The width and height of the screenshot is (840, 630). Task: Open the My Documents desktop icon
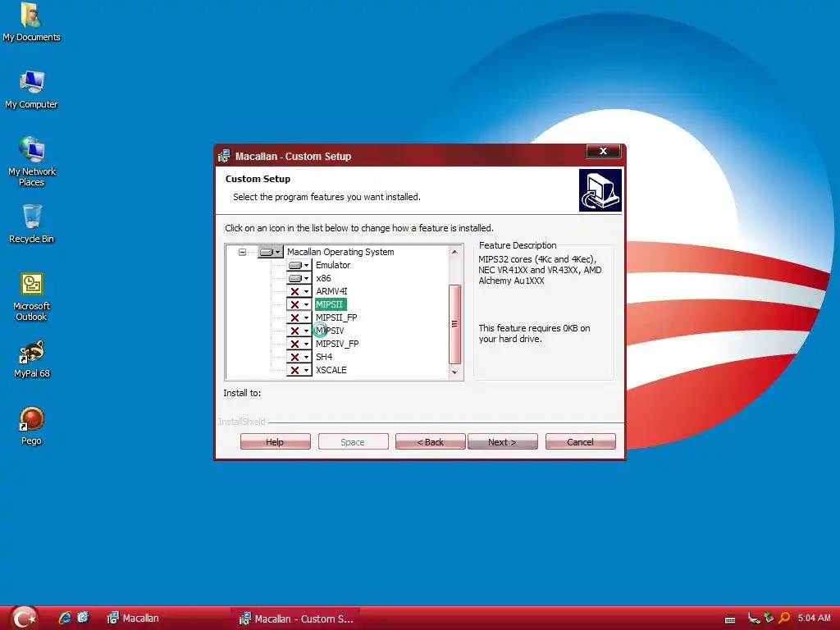pos(31,22)
